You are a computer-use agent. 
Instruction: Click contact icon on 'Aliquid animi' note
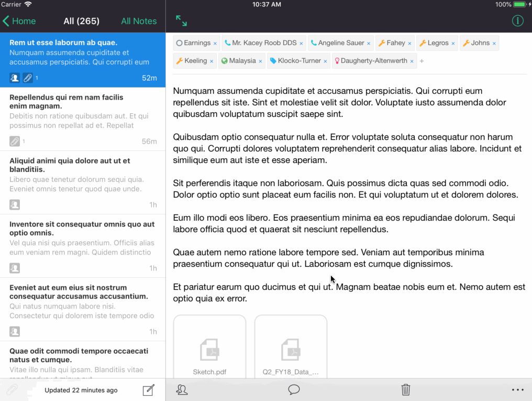point(15,205)
